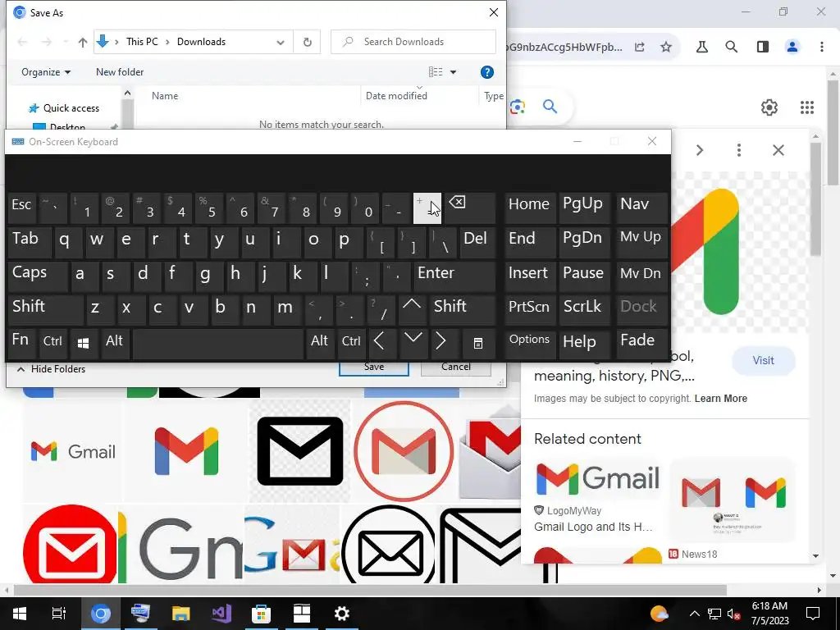The height and width of the screenshot is (630, 840).
Task: Tap the context menu key on the On-Screen Keyboard
Action: (x=478, y=344)
